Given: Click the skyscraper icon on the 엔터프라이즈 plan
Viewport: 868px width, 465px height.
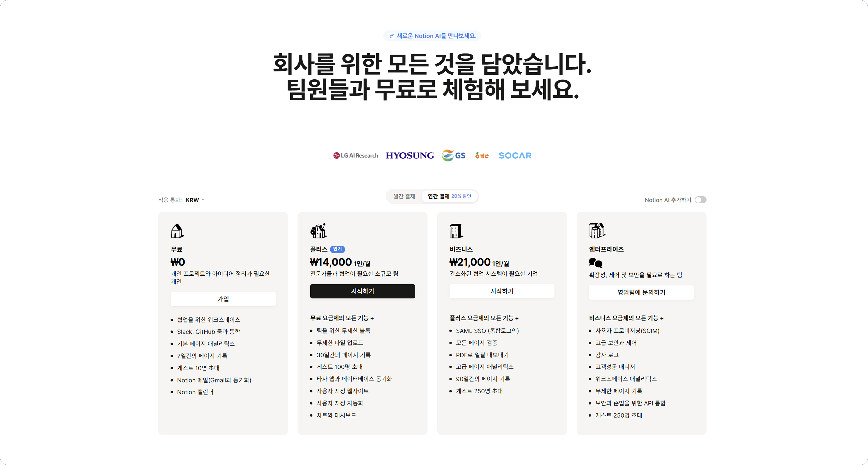Looking at the screenshot, I should 597,231.
